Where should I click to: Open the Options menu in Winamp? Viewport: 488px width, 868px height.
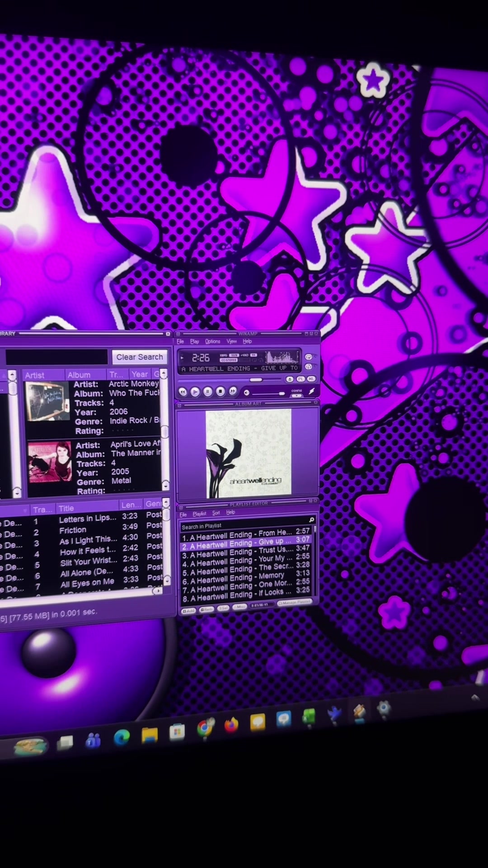point(213,341)
